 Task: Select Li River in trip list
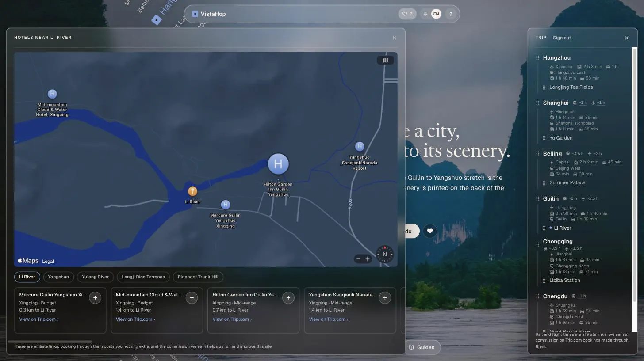click(x=562, y=228)
